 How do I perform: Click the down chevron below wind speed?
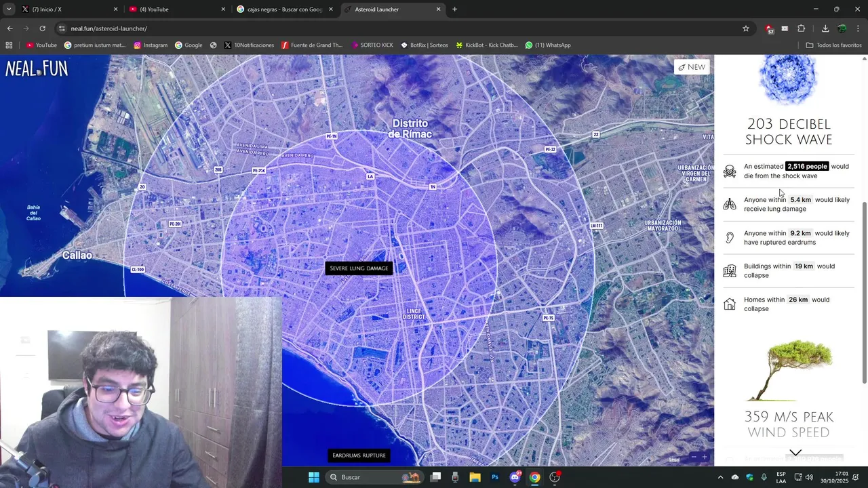click(x=795, y=453)
